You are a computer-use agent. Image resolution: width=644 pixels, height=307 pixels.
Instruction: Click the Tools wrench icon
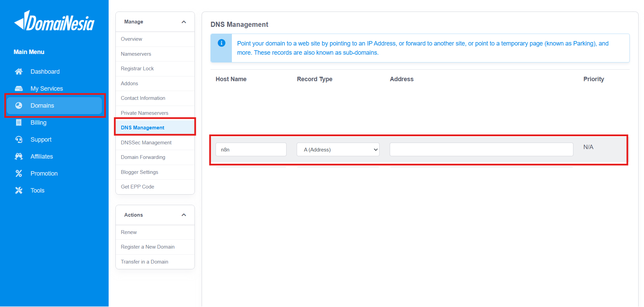[19, 191]
